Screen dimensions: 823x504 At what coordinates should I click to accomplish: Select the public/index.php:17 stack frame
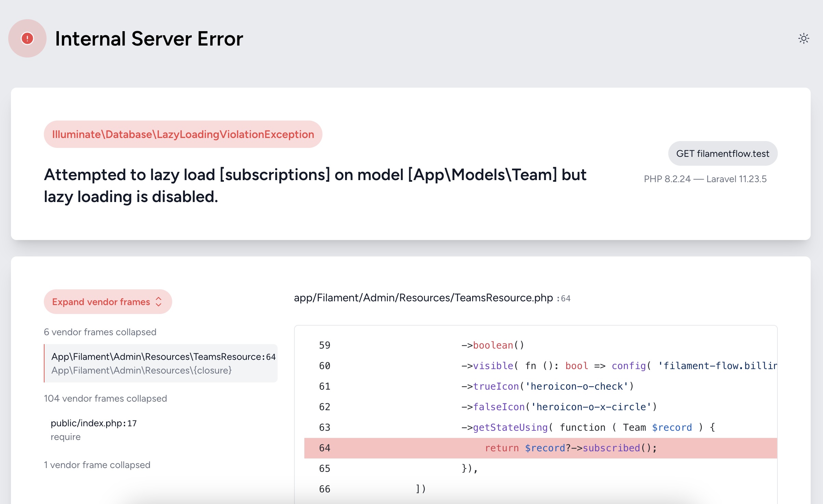93,424
